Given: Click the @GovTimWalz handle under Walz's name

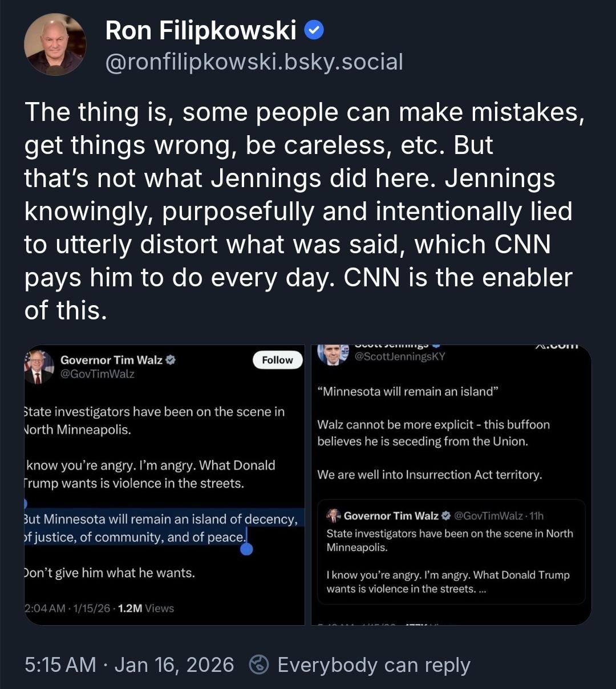Looking at the screenshot, I should 97,374.
